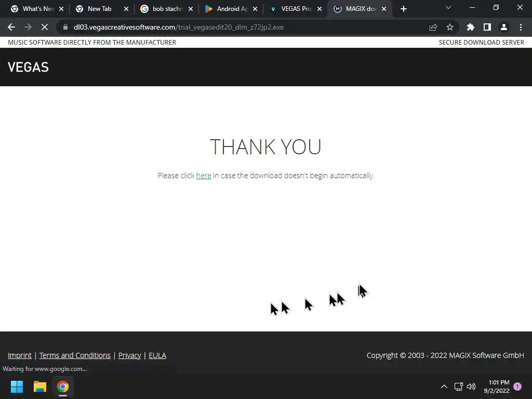Image resolution: width=532 pixels, height=399 pixels.
Task: Click the VEGAS logo
Action: [x=28, y=67]
